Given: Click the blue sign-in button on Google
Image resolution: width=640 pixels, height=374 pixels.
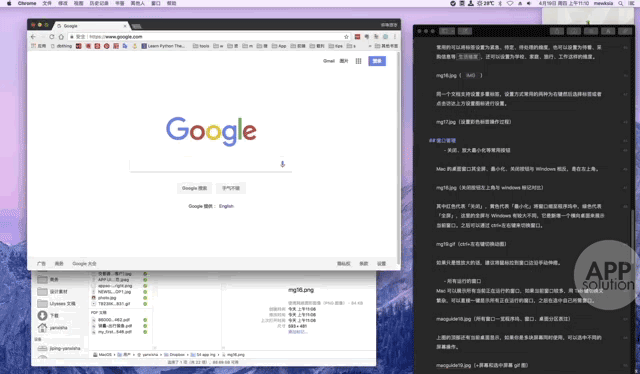Looking at the screenshot, I should point(377,61).
